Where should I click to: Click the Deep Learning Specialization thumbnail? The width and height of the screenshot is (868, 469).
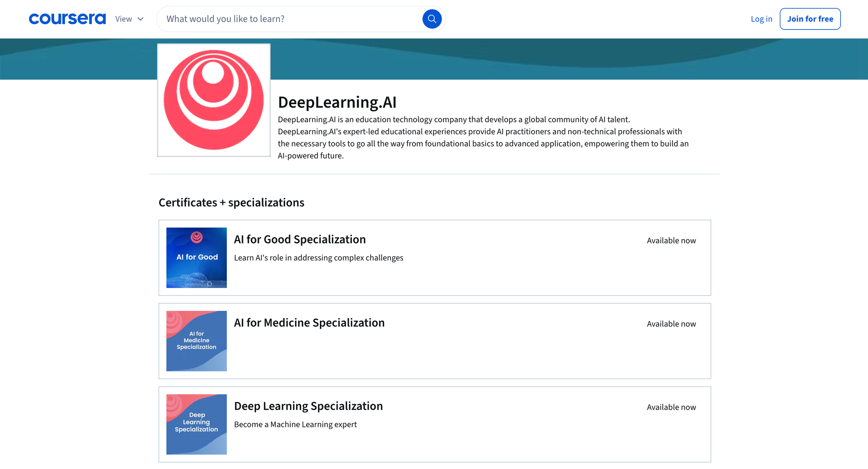coord(196,424)
